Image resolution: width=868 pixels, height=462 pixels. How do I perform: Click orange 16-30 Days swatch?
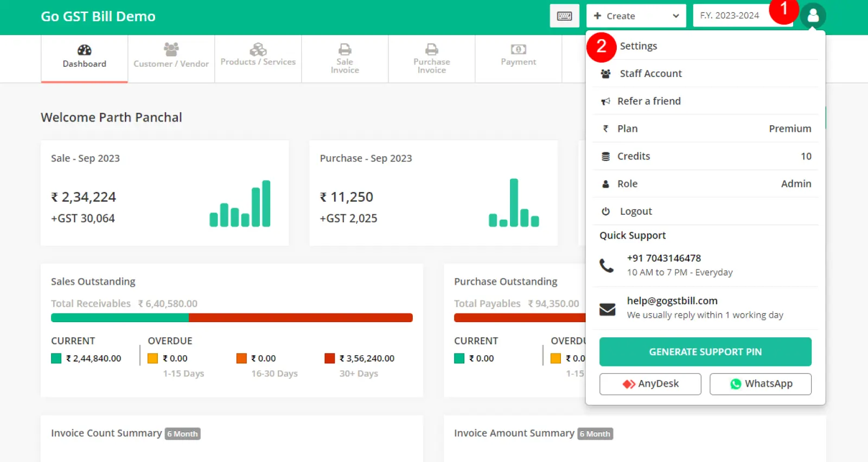coord(241,358)
